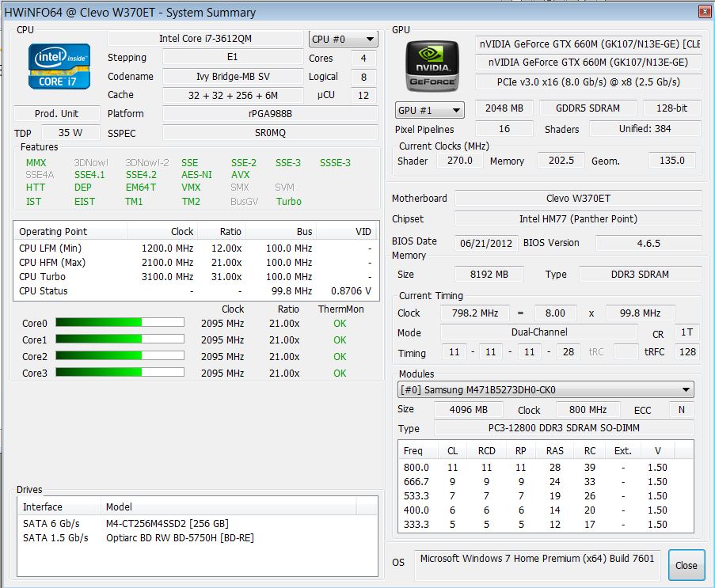Click the SR0MQ SSPEC field

pyautogui.click(x=271, y=133)
